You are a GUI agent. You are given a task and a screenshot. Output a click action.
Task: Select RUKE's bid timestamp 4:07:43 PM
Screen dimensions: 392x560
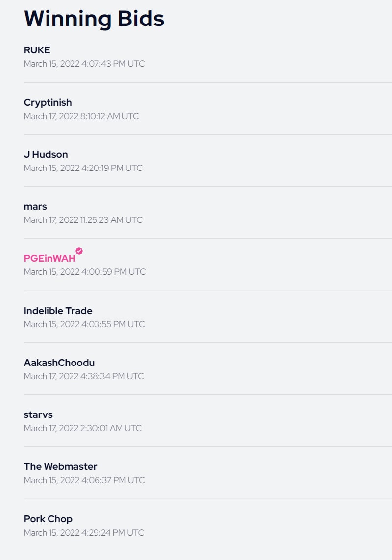(84, 64)
